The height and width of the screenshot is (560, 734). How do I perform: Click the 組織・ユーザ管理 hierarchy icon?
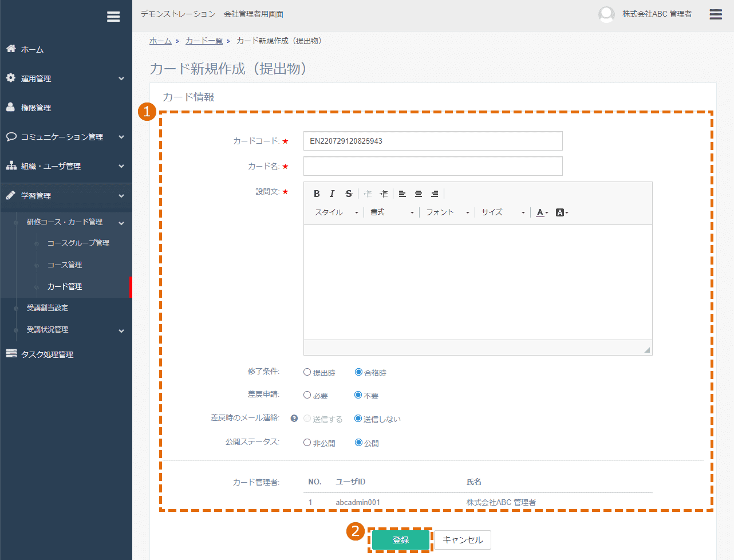(11, 165)
